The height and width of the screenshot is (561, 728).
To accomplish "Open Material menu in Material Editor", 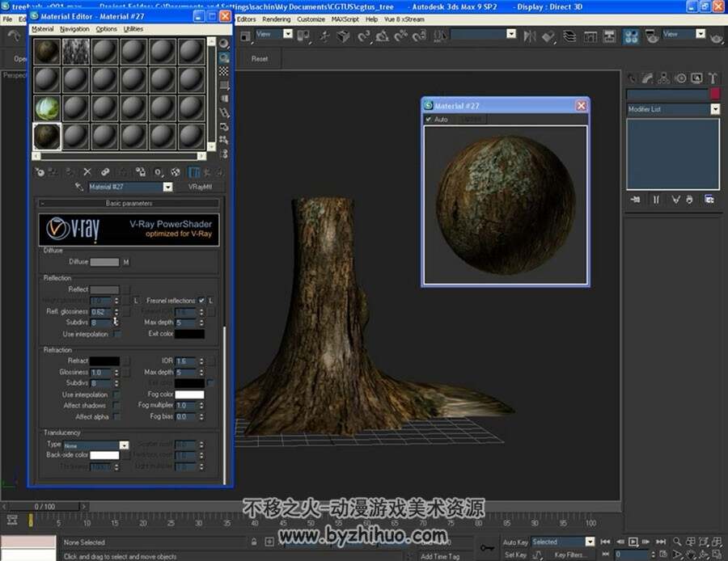I will pyautogui.click(x=43, y=29).
